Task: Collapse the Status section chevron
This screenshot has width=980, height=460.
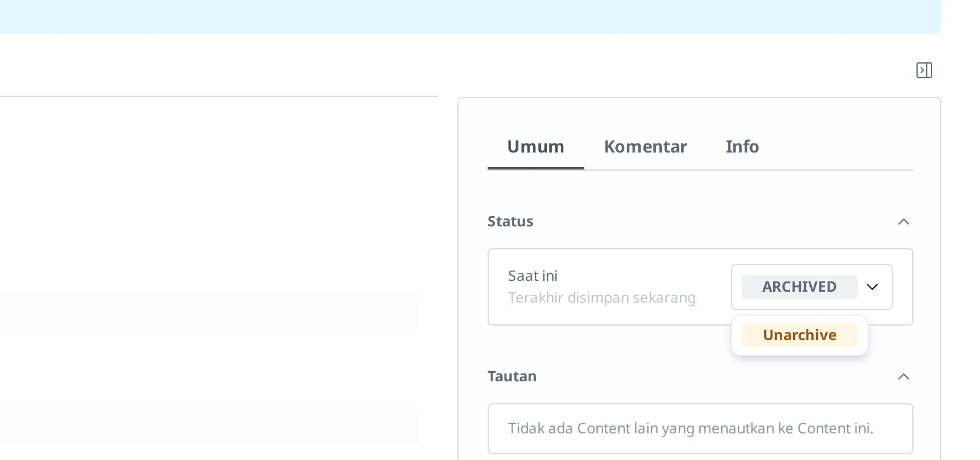Action: click(904, 222)
